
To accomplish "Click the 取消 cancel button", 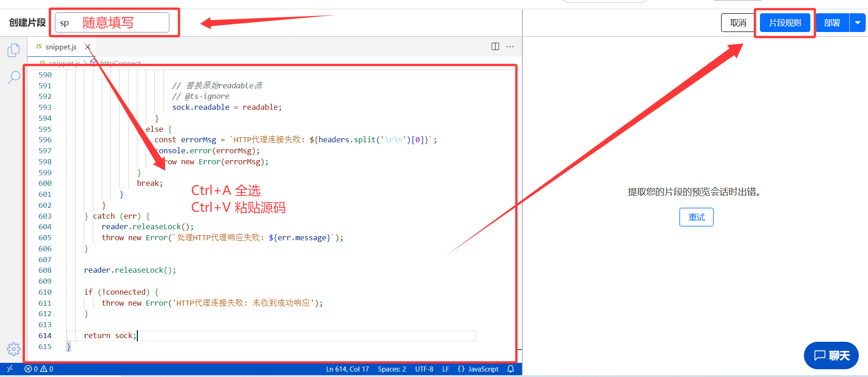I will point(738,23).
